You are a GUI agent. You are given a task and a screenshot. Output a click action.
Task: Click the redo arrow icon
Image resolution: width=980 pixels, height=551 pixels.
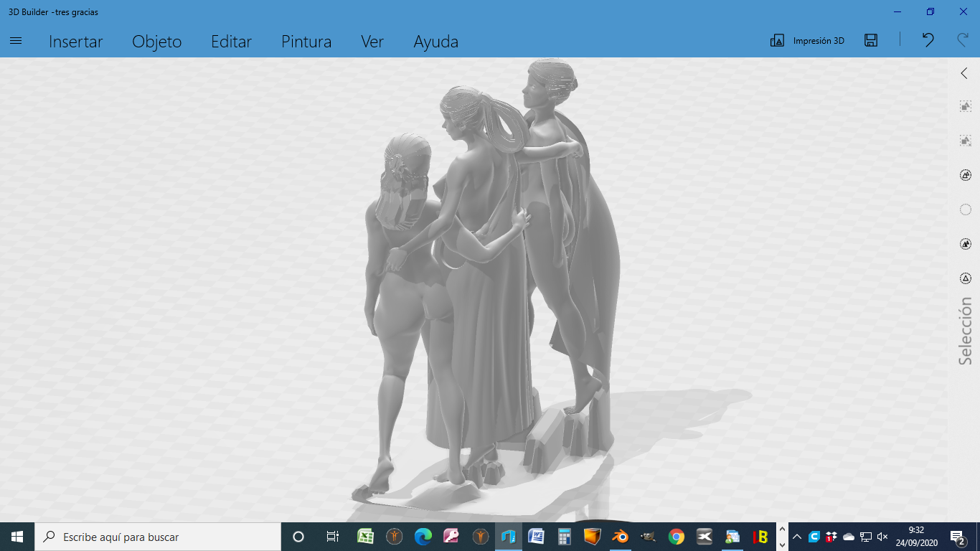(963, 40)
